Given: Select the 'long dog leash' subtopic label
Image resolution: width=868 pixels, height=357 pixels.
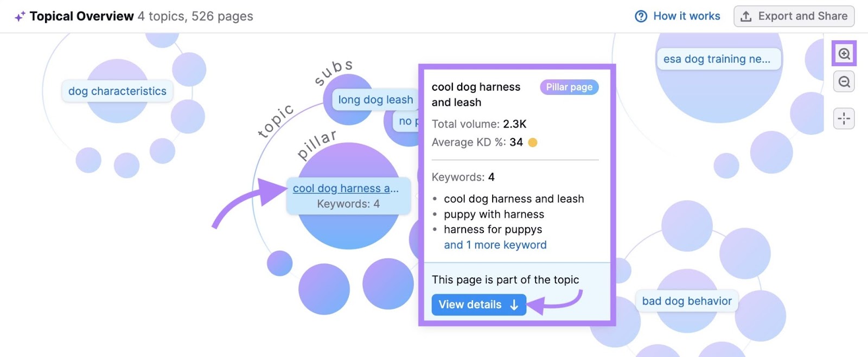Looking at the screenshot, I should (375, 100).
